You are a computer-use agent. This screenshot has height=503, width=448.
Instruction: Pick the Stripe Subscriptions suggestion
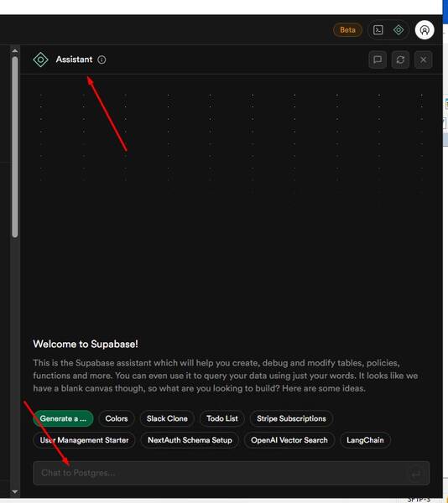(x=291, y=418)
